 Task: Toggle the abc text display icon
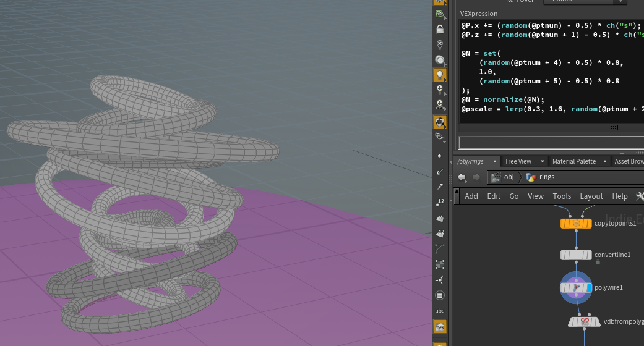[x=439, y=311]
